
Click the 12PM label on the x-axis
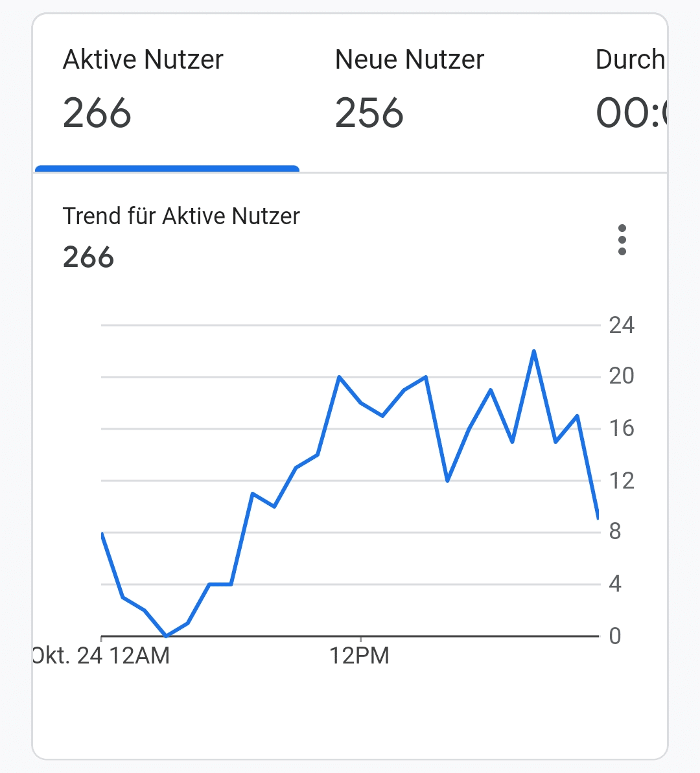(359, 656)
